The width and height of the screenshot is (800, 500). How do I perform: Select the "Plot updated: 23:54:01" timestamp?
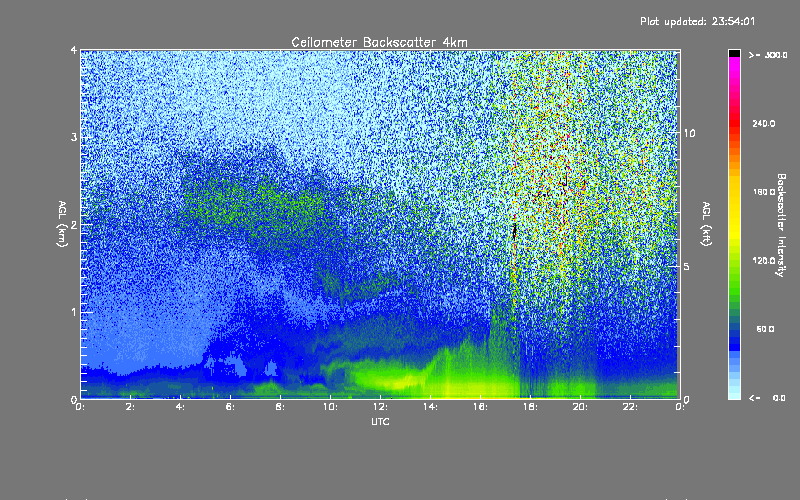[697, 21]
